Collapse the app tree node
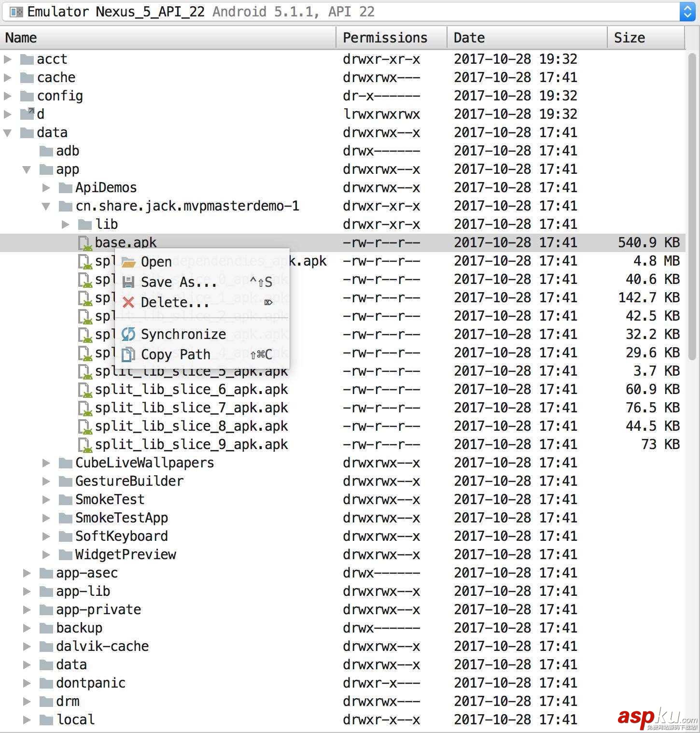The height and width of the screenshot is (733, 700). click(x=27, y=169)
